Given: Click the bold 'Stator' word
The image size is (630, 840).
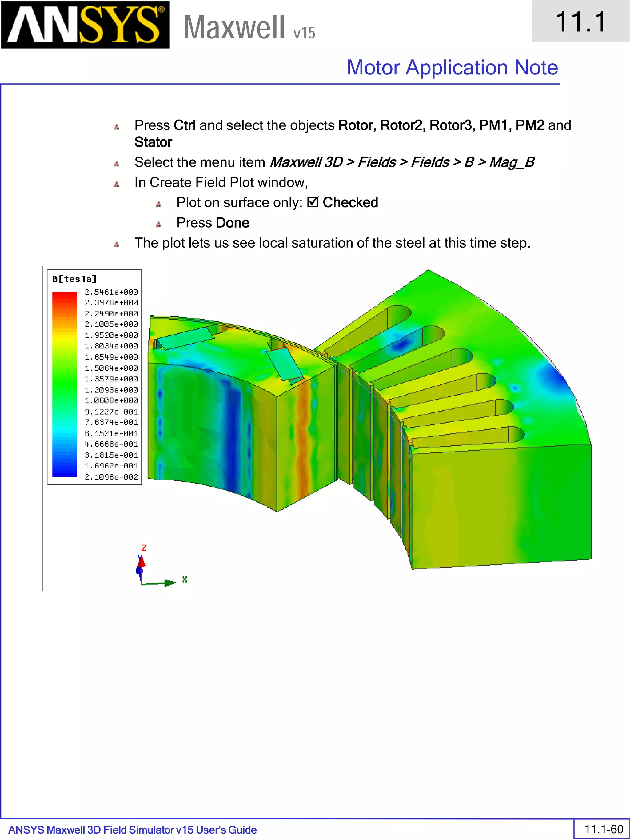Looking at the screenshot, I should [153, 142].
